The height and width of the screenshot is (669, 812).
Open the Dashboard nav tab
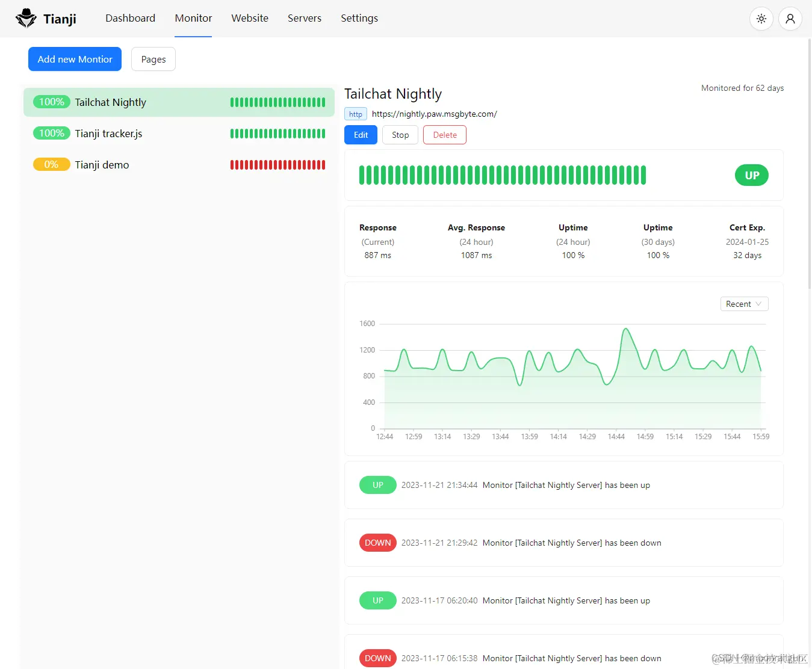coord(130,18)
